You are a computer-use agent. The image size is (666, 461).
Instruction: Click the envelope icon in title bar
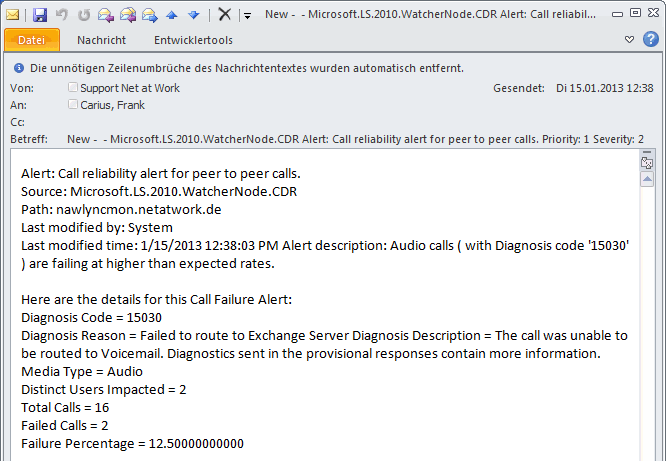coord(12,15)
